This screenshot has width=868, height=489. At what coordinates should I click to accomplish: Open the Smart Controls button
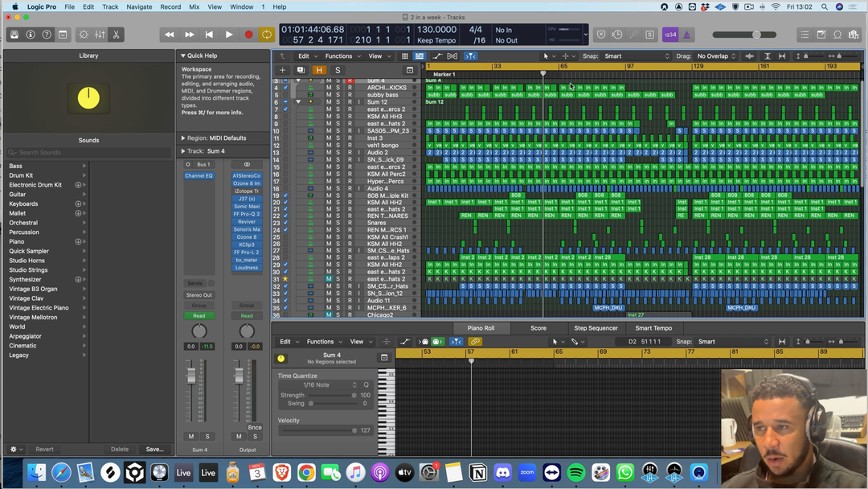(84, 35)
